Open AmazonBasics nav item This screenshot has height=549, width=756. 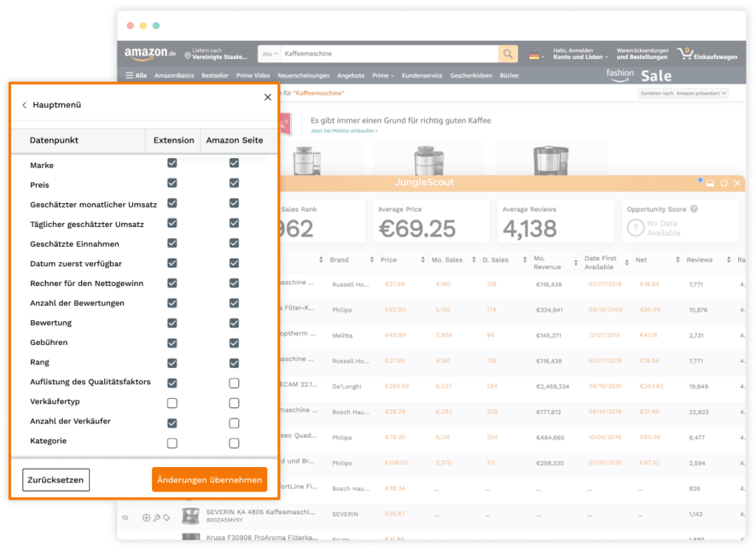(x=174, y=76)
